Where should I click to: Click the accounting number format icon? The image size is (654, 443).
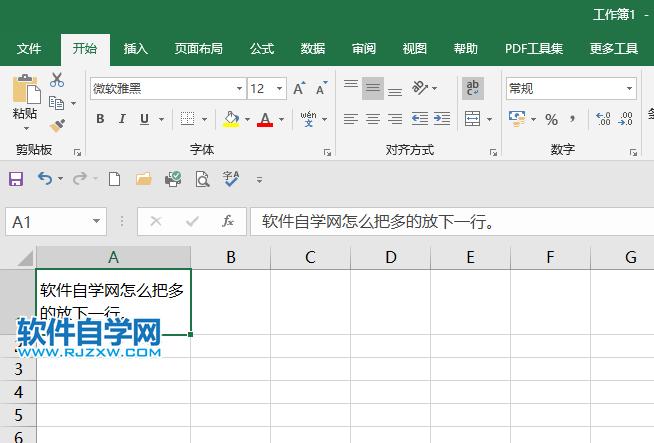pos(517,119)
